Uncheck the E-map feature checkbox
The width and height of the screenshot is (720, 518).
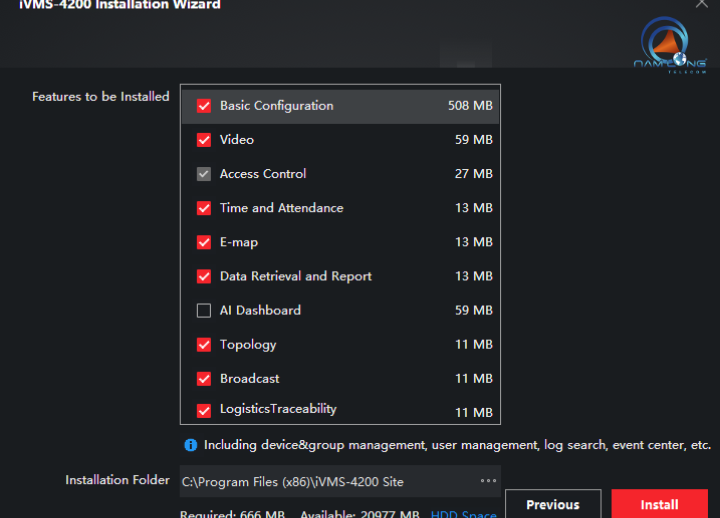(x=204, y=242)
